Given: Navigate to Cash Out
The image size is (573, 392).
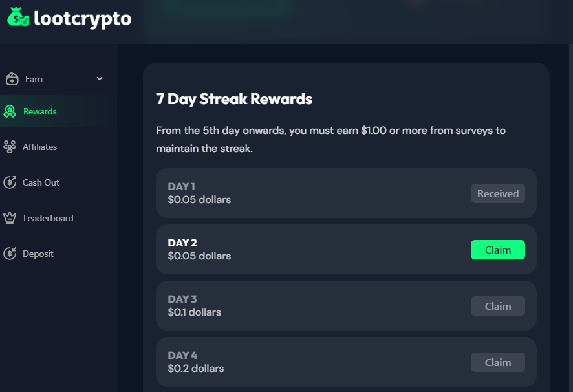Looking at the screenshot, I should click(x=41, y=182).
